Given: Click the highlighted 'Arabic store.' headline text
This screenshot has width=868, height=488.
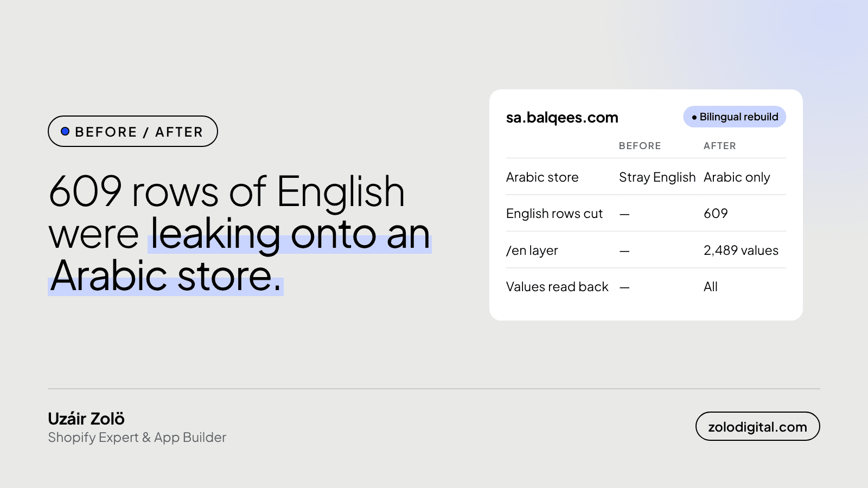Looking at the screenshot, I should [x=165, y=276].
